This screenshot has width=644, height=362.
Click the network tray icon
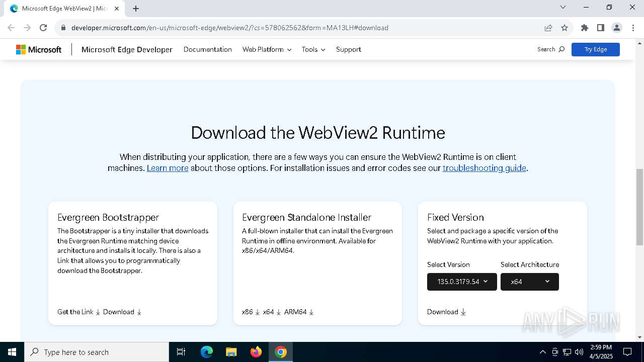[567, 352]
